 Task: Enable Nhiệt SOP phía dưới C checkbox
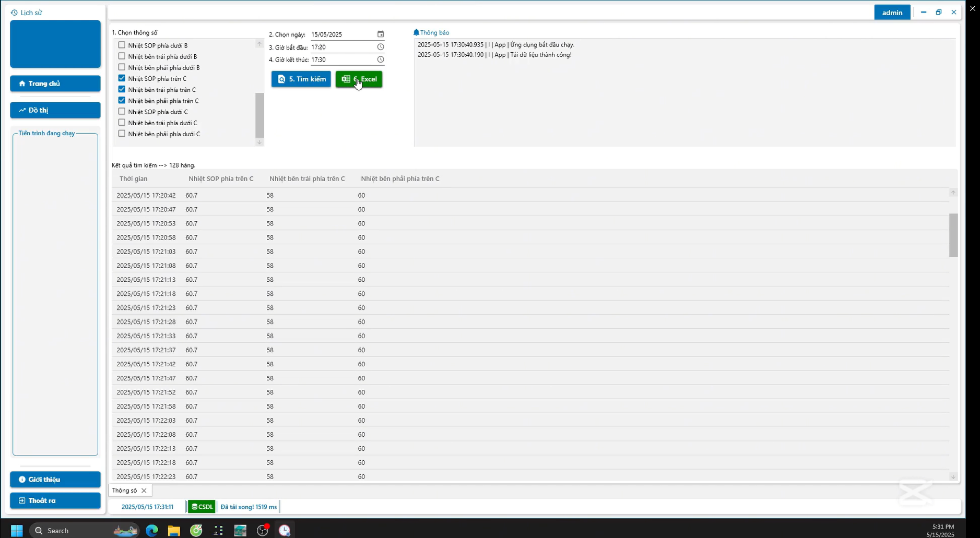tap(122, 112)
